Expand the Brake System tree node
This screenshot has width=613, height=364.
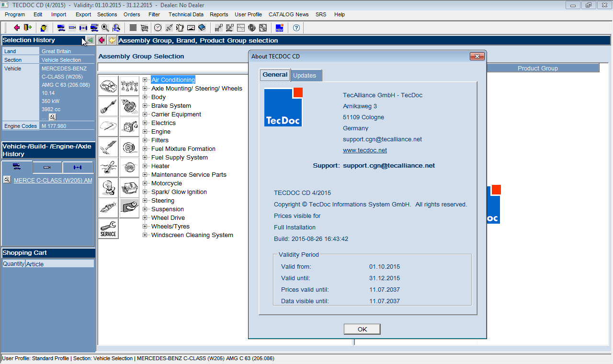point(145,106)
